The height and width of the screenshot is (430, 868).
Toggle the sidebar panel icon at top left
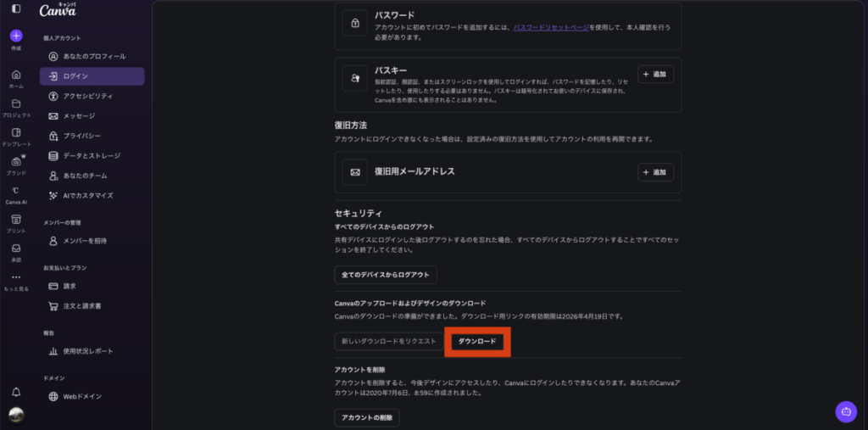pos(16,8)
